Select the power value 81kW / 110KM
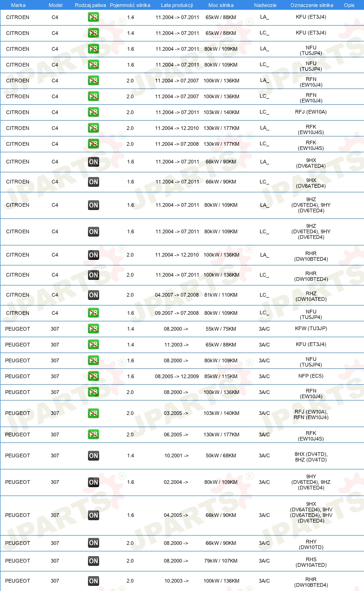This screenshot has width=364, height=591. 221,295
